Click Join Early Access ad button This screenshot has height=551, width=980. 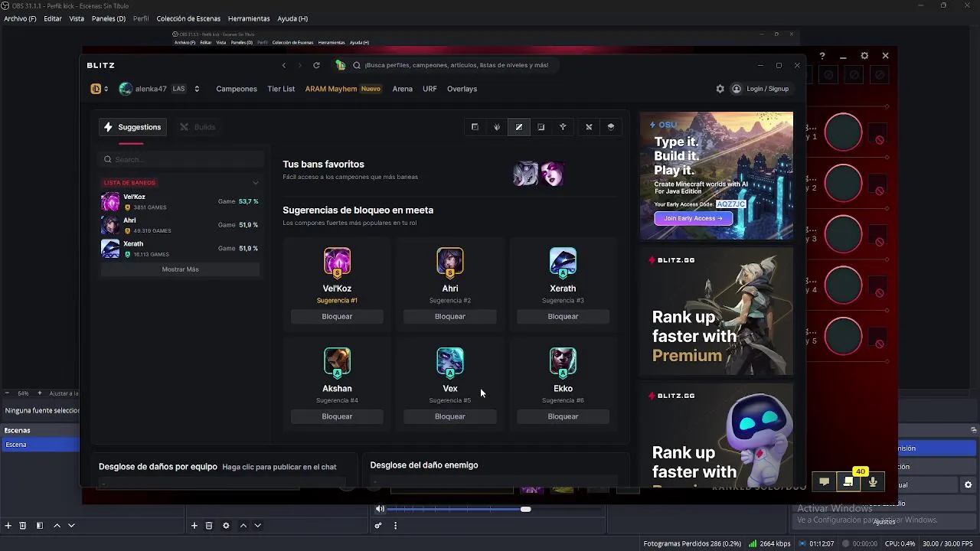pyautogui.click(x=693, y=218)
